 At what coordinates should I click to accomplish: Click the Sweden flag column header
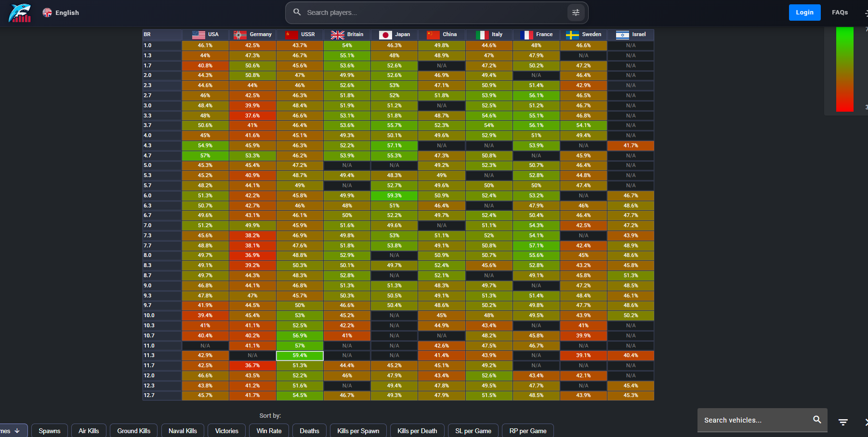coord(583,35)
